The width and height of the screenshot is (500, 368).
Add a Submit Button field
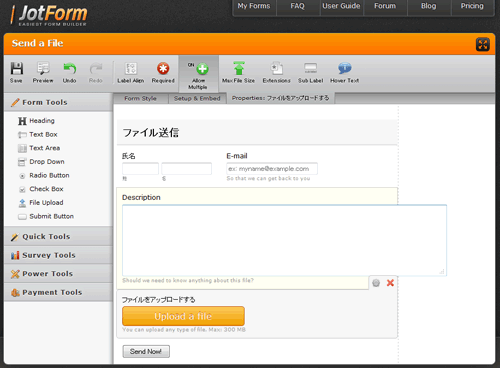click(46, 216)
